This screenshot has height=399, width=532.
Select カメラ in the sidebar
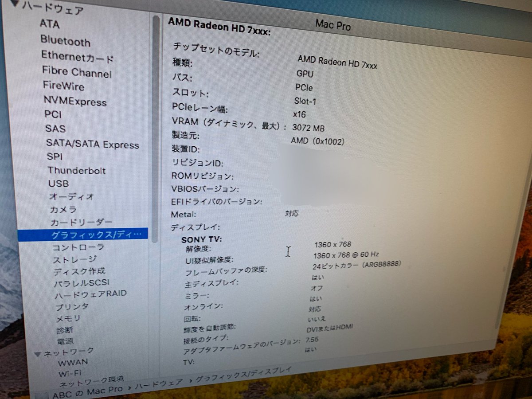(x=63, y=209)
